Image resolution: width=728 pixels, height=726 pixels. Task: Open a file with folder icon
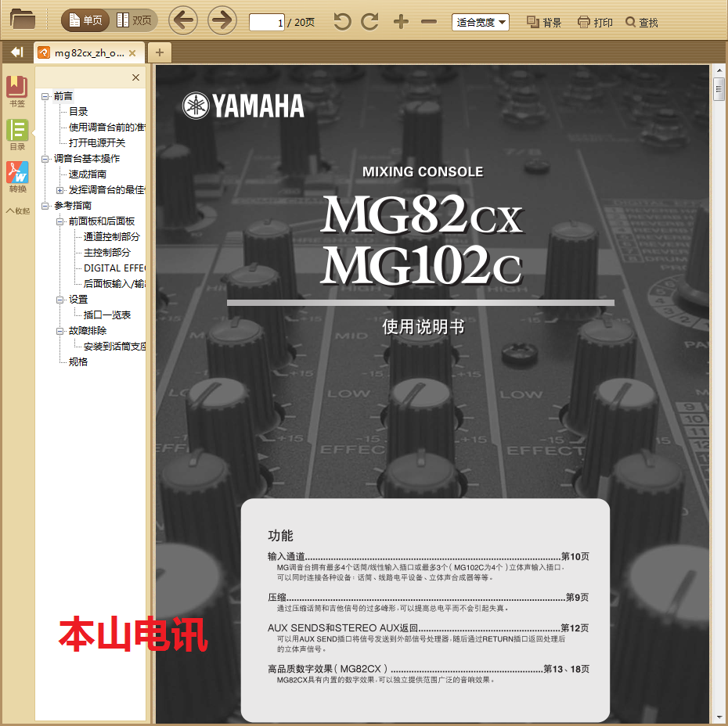[22, 20]
